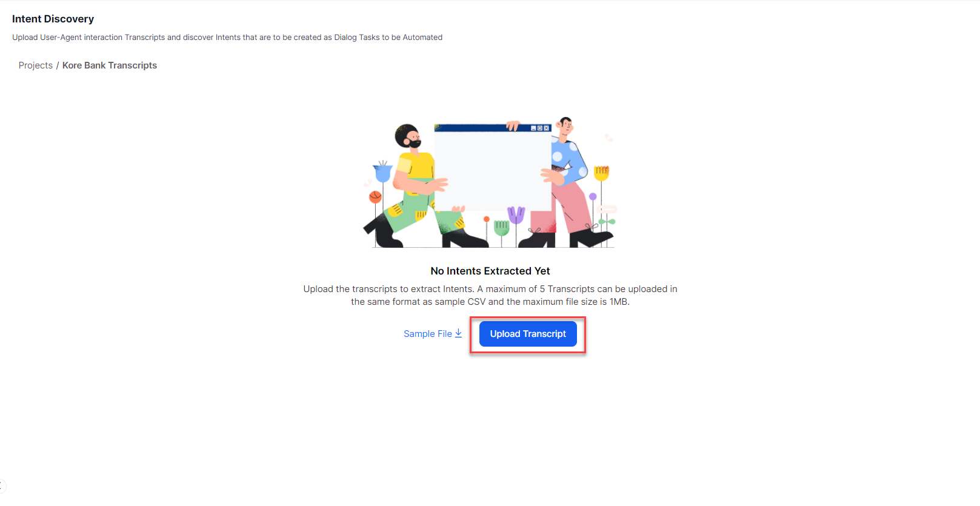Click the blue bell flower in the illustration
This screenshot has width=980, height=506.
coord(382,172)
